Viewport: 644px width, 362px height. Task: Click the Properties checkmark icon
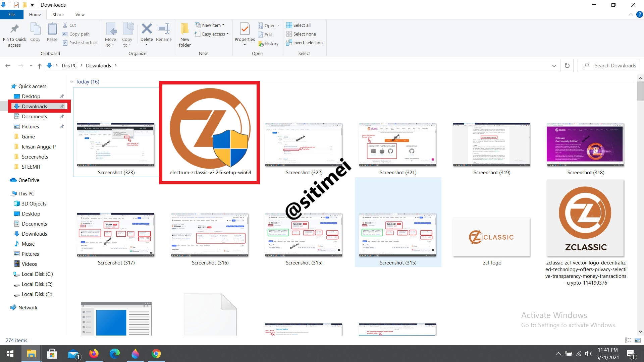245,29
